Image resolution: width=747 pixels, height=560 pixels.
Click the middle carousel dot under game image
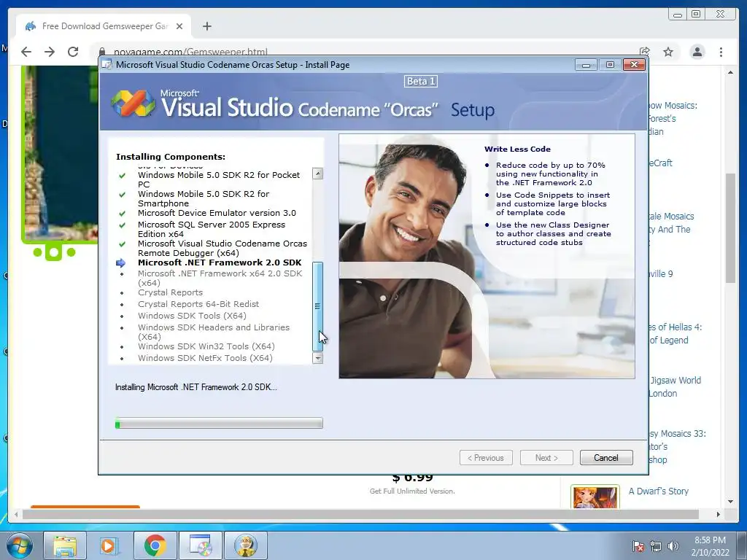[x=54, y=252]
